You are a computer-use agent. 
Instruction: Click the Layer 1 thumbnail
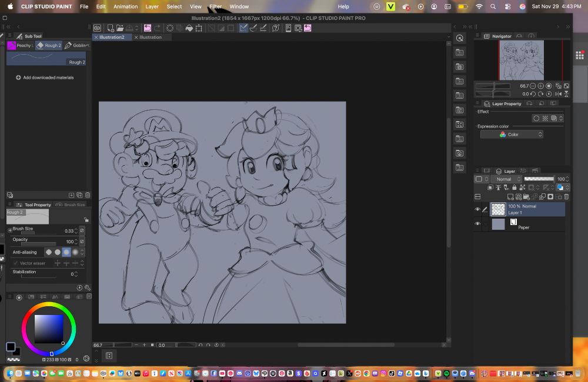click(x=499, y=210)
